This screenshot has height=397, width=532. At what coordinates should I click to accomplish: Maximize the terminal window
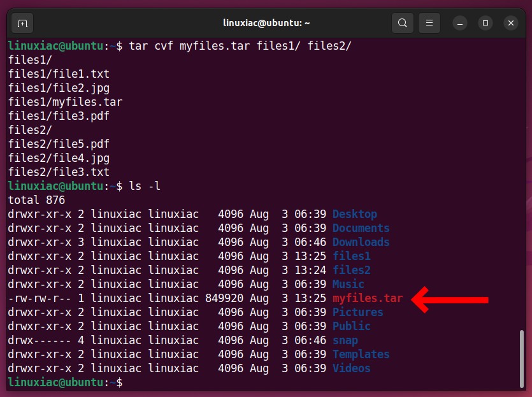click(x=485, y=23)
